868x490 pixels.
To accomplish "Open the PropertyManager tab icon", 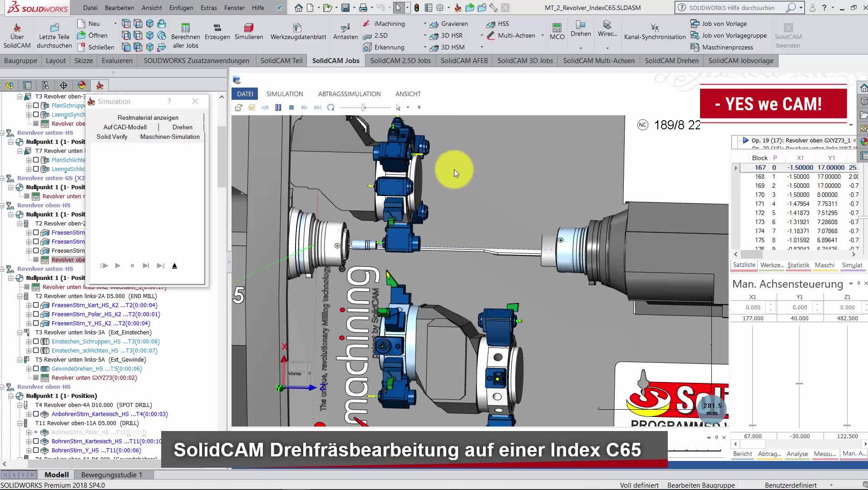I will 27,85.
